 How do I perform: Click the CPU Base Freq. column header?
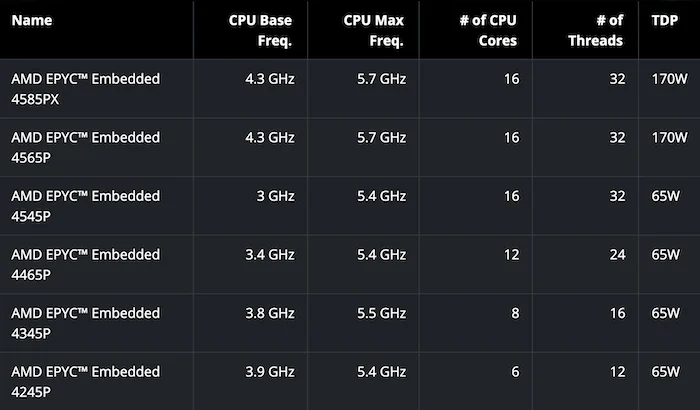tap(259, 30)
